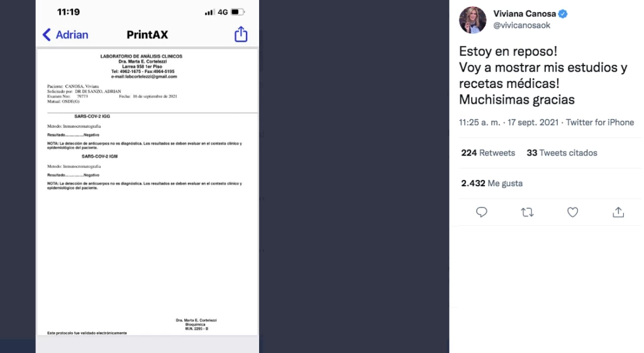Screen dimensions: 644x353
Task: View the 2.432 Me gusta list
Action: (492, 183)
